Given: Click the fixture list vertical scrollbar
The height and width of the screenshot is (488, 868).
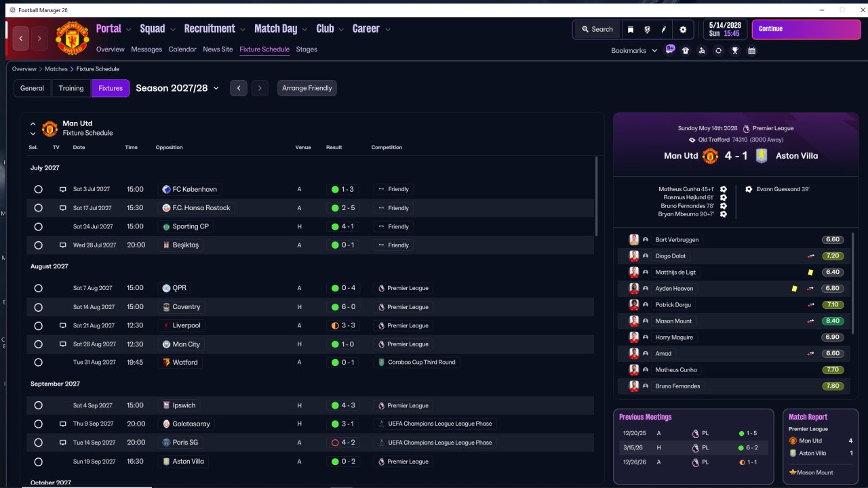Looking at the screenshot, I should point(597,197).
